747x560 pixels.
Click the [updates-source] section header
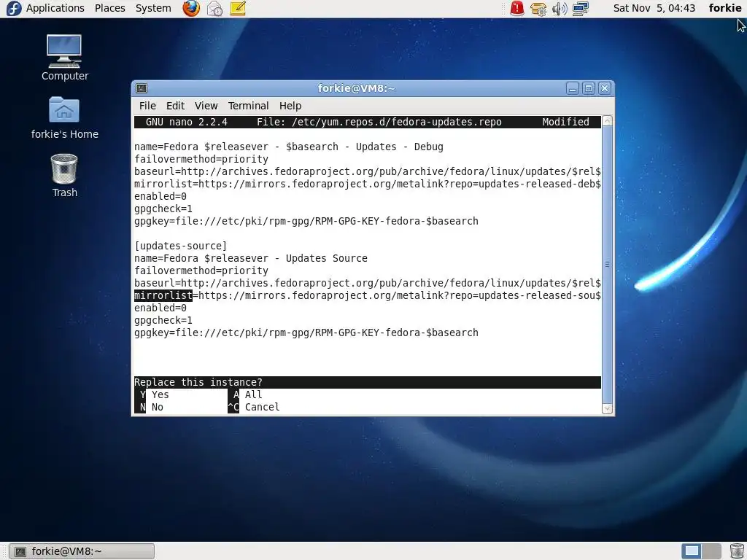[x=181, y=246]
